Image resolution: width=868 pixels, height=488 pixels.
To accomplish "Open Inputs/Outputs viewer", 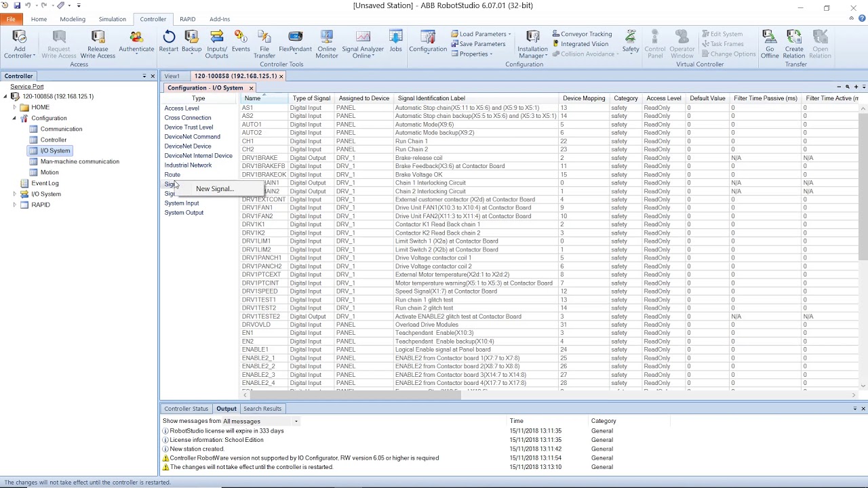I will 217,44.
